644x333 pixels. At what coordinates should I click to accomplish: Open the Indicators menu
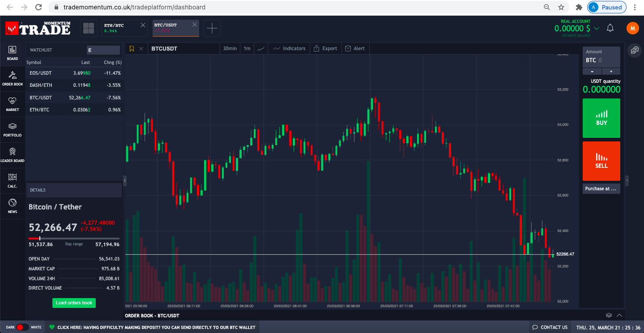coord(289,48)
